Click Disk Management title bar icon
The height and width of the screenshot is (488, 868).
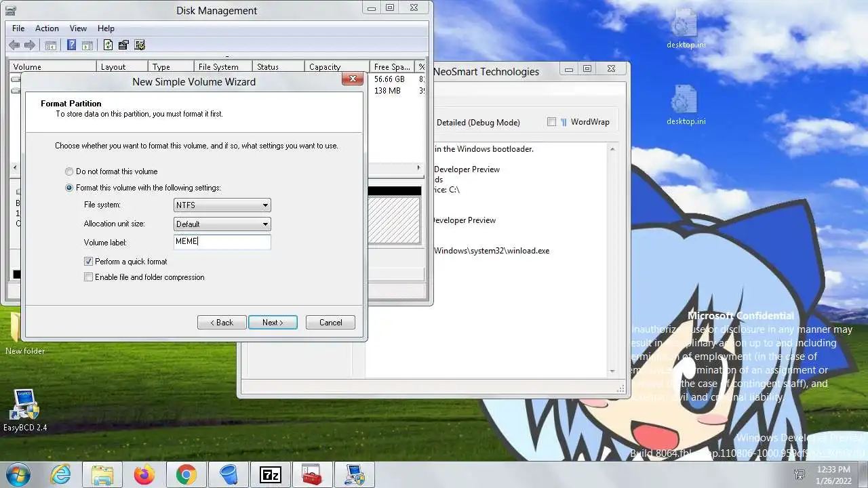[11, 11]
